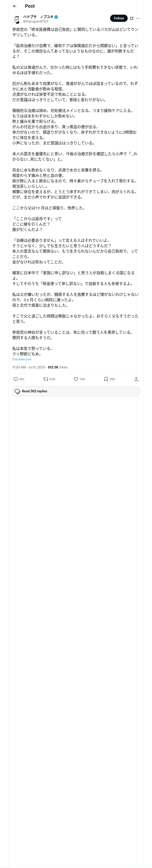Click the Translate post link
Viewport: 152px width, 868px height.
point(22,360)
